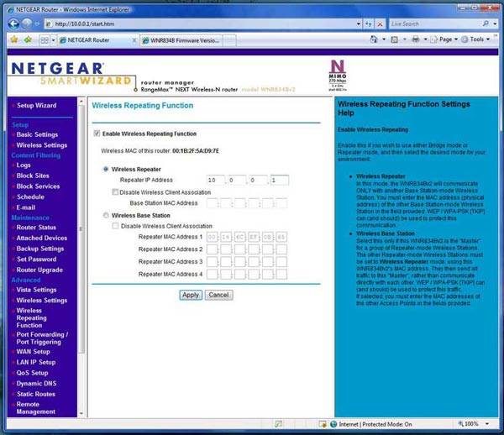Open the Live Search options dropdown
504x435 pixels.
click(496, 24)
